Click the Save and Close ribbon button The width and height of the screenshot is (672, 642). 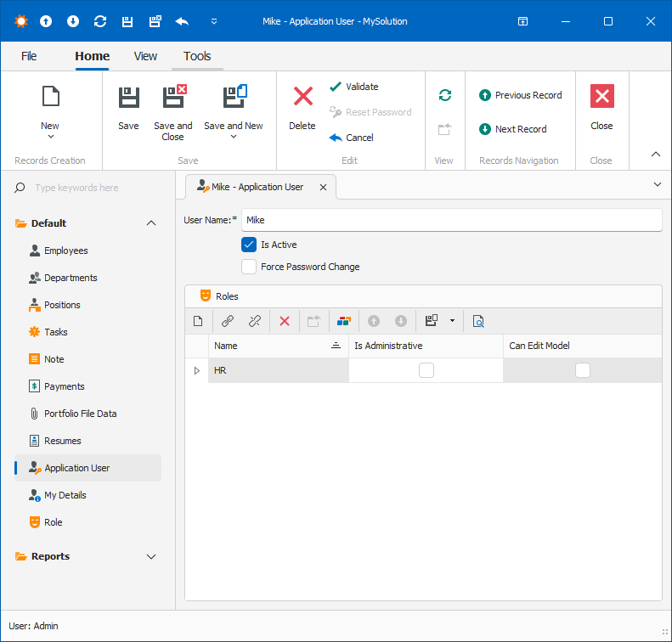(173, 113)
